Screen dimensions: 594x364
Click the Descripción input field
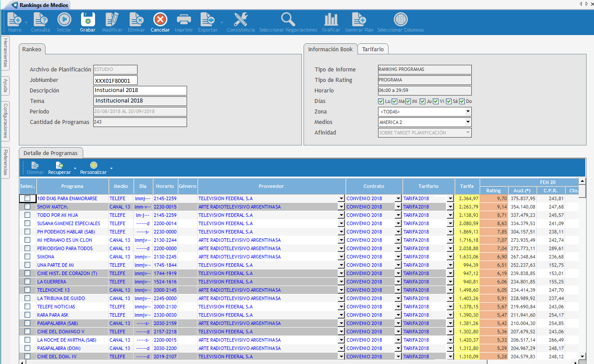click(x=140, y=91)
